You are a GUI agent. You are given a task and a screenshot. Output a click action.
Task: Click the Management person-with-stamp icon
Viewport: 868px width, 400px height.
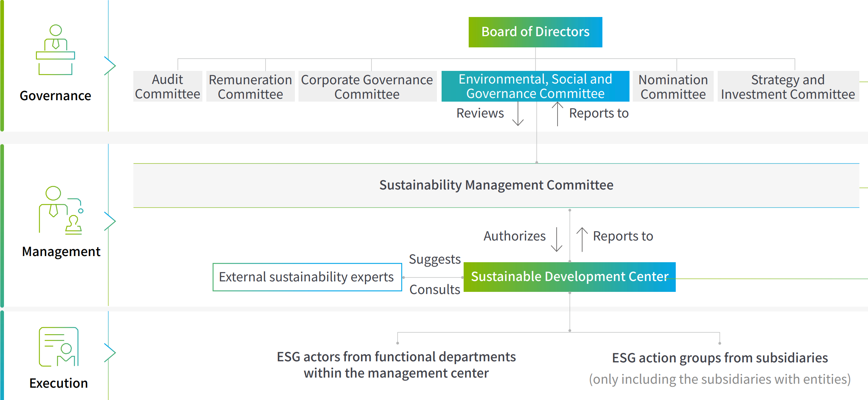point(60,210)
